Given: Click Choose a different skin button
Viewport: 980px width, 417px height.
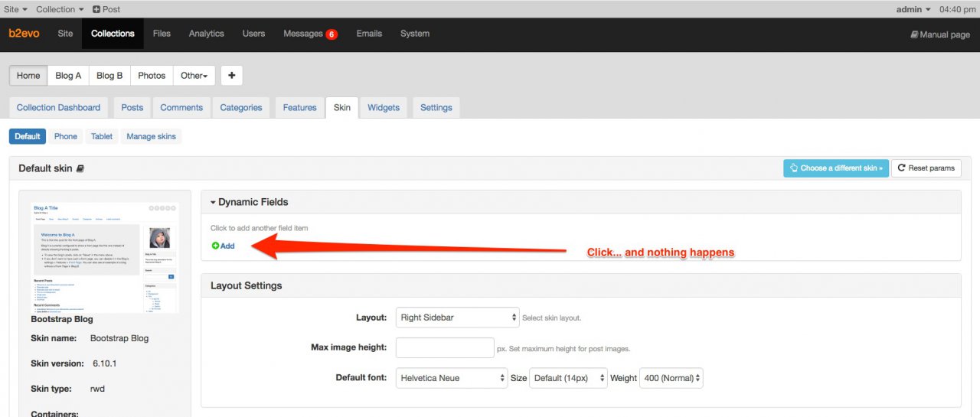Looking at the screenshot, I should point(836,168).
